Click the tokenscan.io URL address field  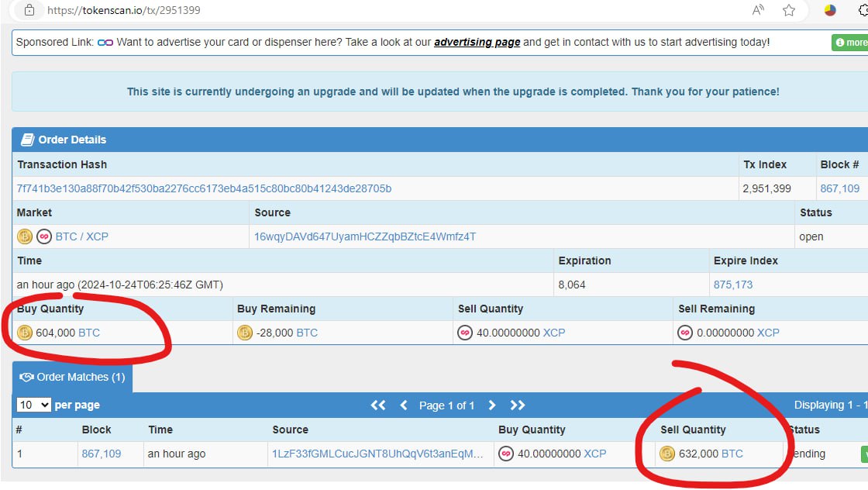124,10
